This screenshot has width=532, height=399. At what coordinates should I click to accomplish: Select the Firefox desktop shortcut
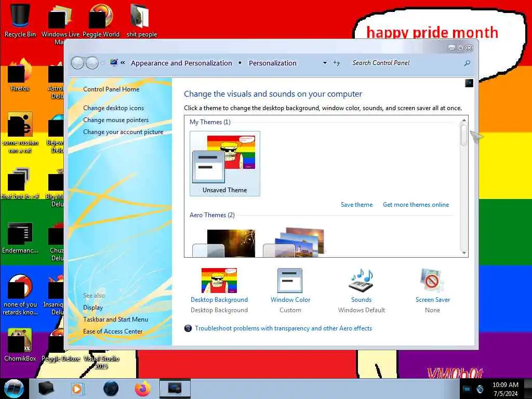tap(20, 75)
